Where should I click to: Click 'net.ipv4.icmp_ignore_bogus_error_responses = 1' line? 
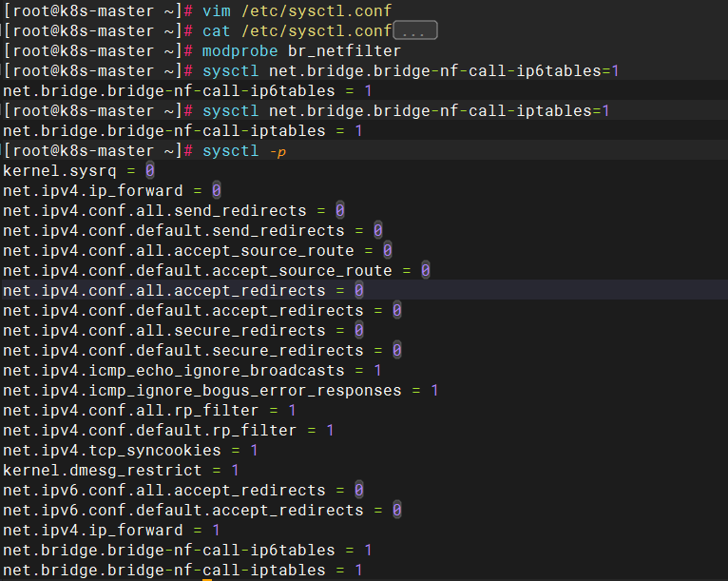click(x=220, y=391)
